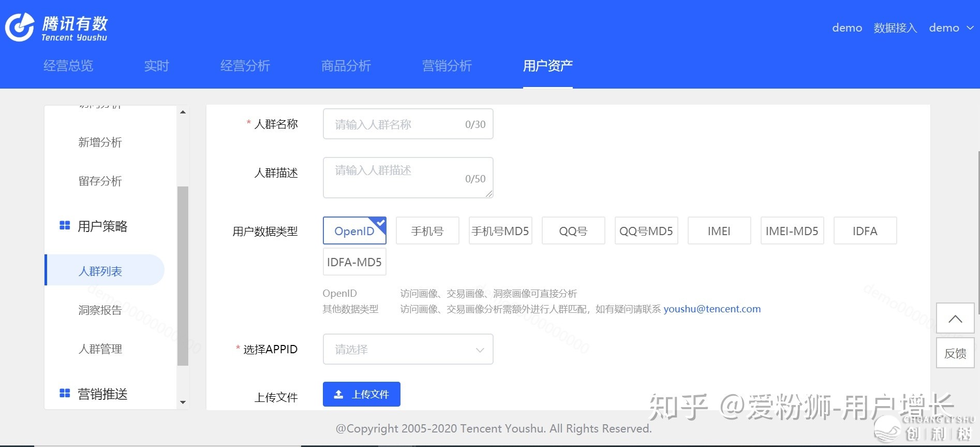Open the 经营总览 navigation tab

tap(68, 66)
